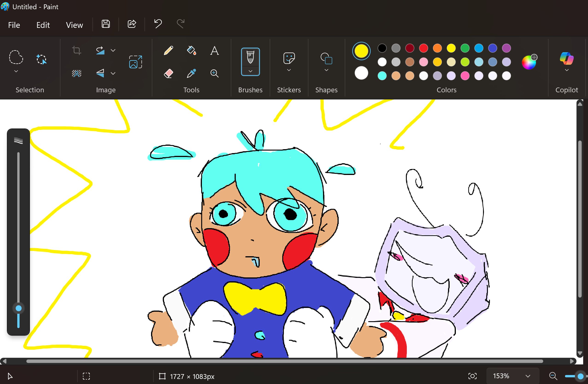Expand the Selection options chevron
The width and height of the screenshot is (588, 384).
[x=16, y=71]
